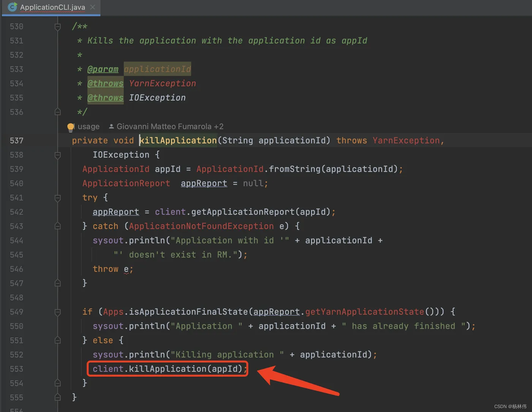Image resolution: width=532 pixels, height=412 pixels.
Task: Click line number 537 in the gutter
Action: pyautogui.click(x=17, y=141)
